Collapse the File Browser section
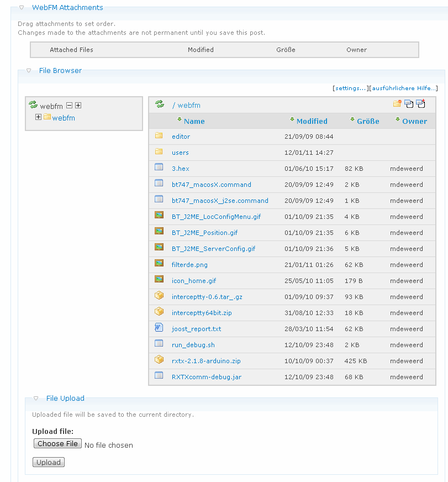 (x=29, y=71)
